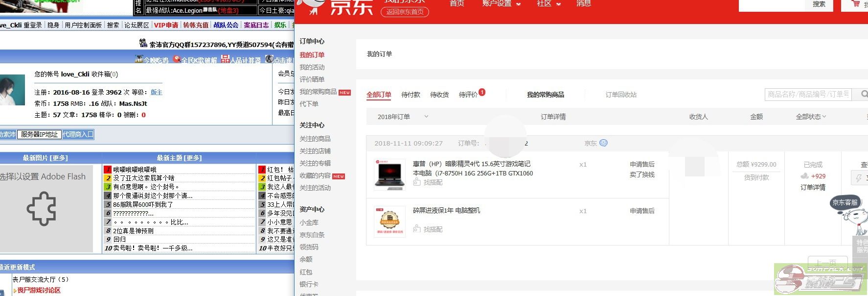Switch to the 全部订单 tab
This screenshot has height=296, width=868.
pyautogui.click(x=379, y=95)
